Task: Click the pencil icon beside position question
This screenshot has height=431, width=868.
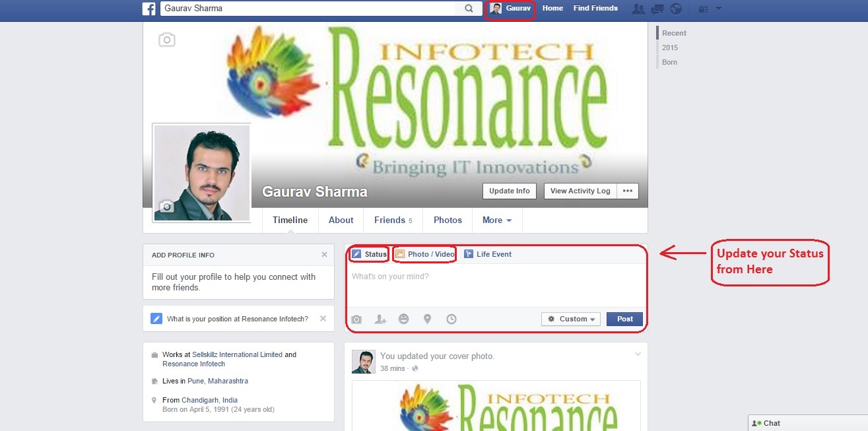Action: [x=156, y=319]
